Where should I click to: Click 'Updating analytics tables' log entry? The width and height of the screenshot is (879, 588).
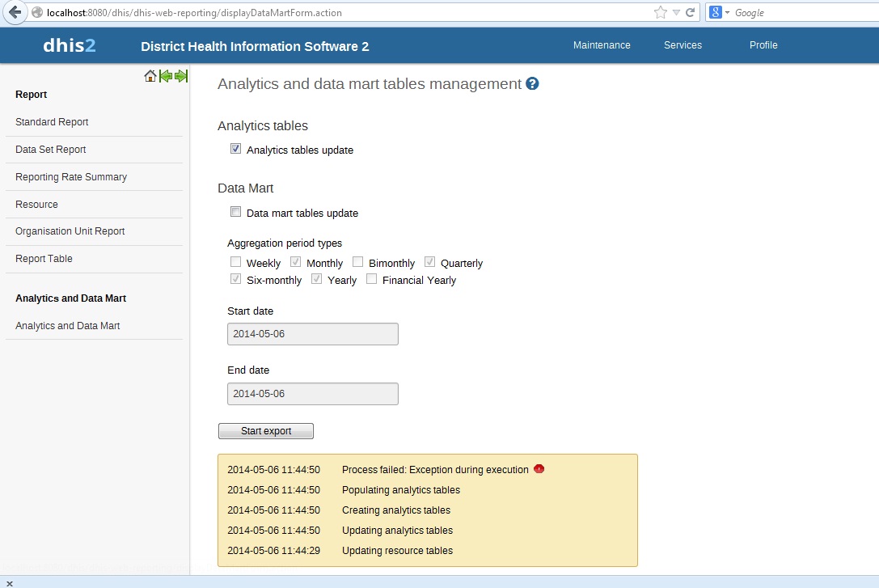pos(398,531)
